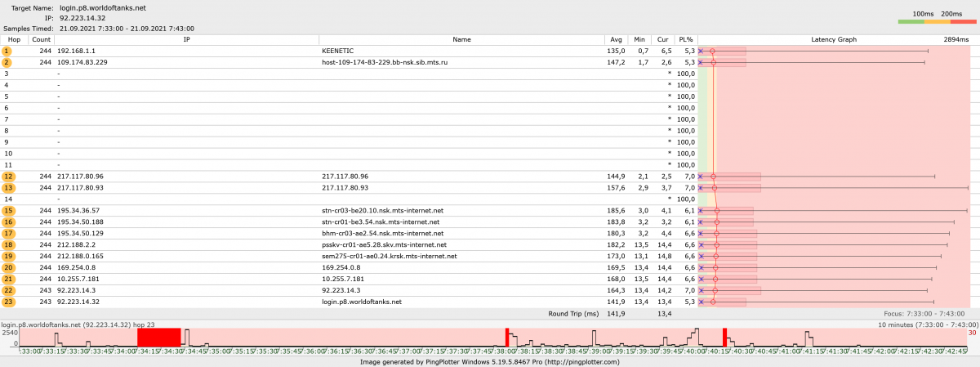The image size is (980, 367).
Task: Click the Latency Graph column header
Action: [834, 39]
